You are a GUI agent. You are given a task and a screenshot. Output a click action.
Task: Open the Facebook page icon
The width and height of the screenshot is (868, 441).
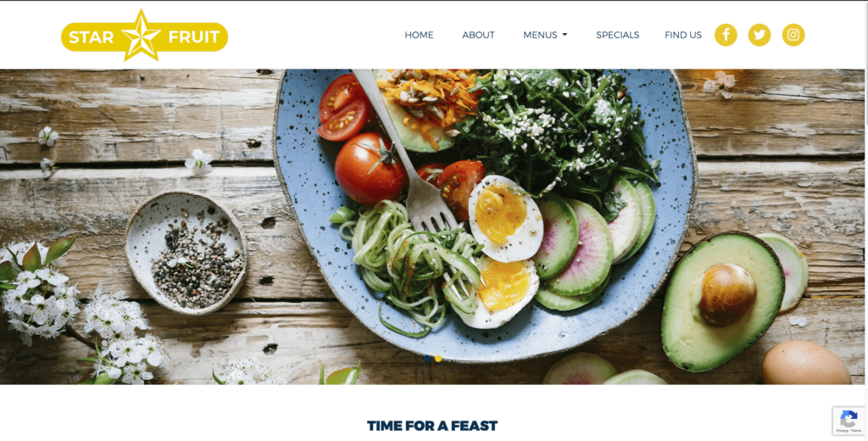(x=726, y=35)
